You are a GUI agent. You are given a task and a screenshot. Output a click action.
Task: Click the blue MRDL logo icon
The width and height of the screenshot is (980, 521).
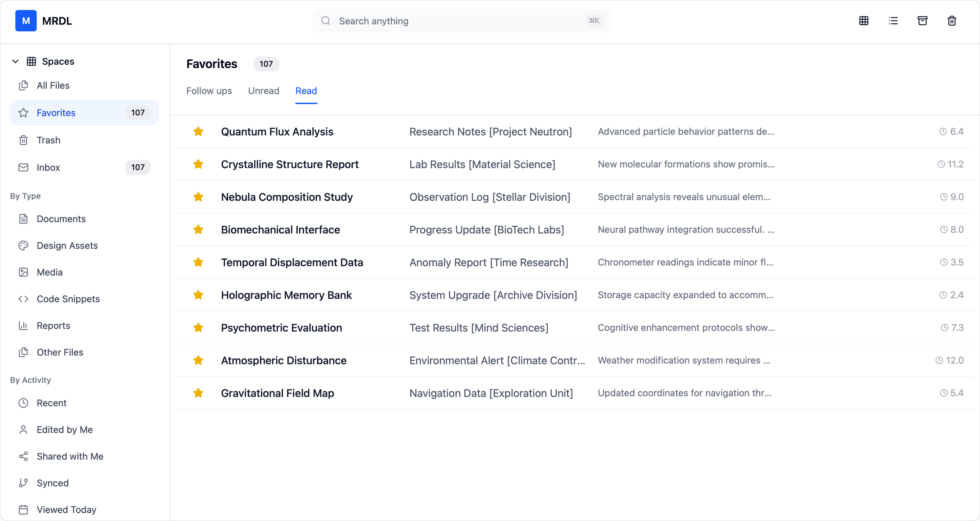coord(26,21)
